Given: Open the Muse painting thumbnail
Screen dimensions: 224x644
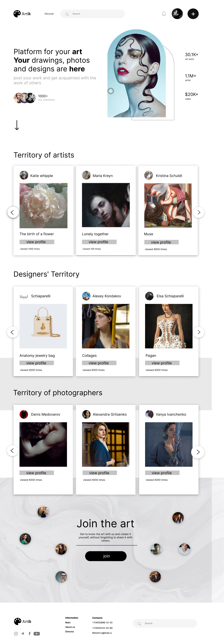Looking at the screenshot, I should [x=168, y=205].
